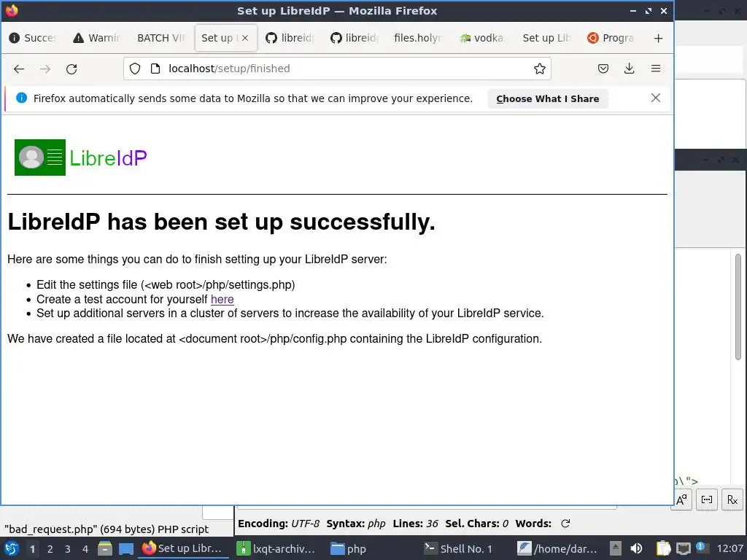
Task: Click the show desktop icon in panel
Action: (x=125, y=549)
